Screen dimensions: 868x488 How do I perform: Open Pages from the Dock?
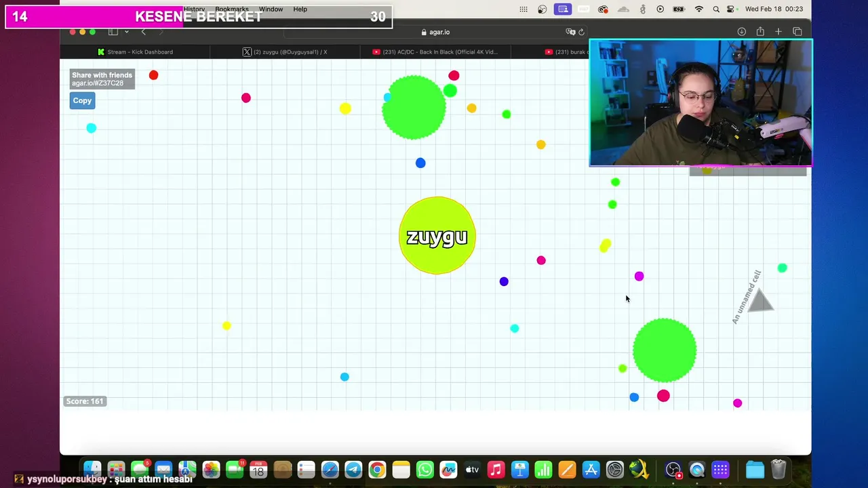567,470
